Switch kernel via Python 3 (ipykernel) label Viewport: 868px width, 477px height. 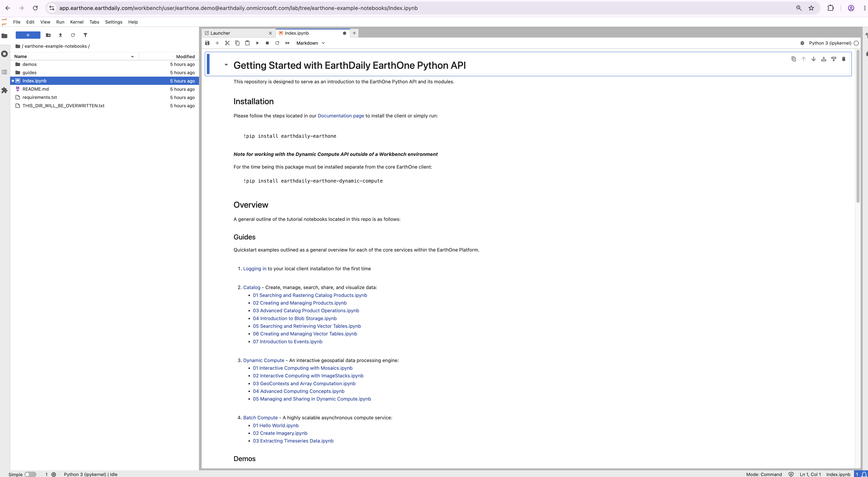tap(830, 43)
